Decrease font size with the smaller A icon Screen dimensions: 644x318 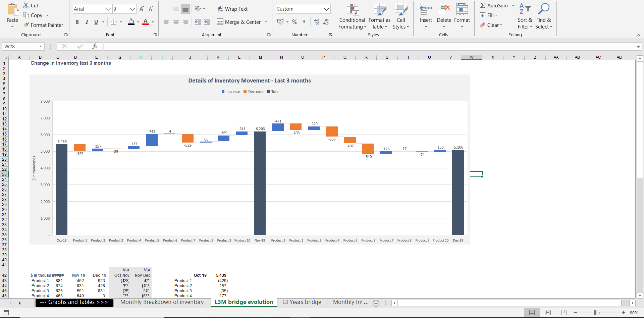point(151,9)
